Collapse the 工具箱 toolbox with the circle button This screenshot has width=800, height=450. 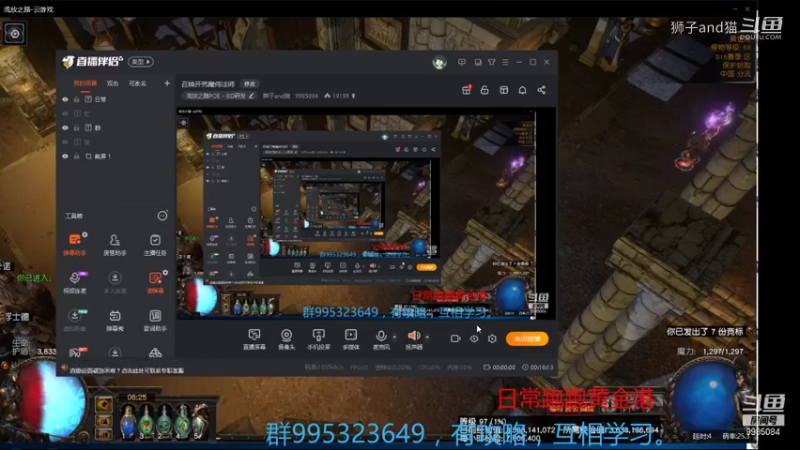pos(162,216)
